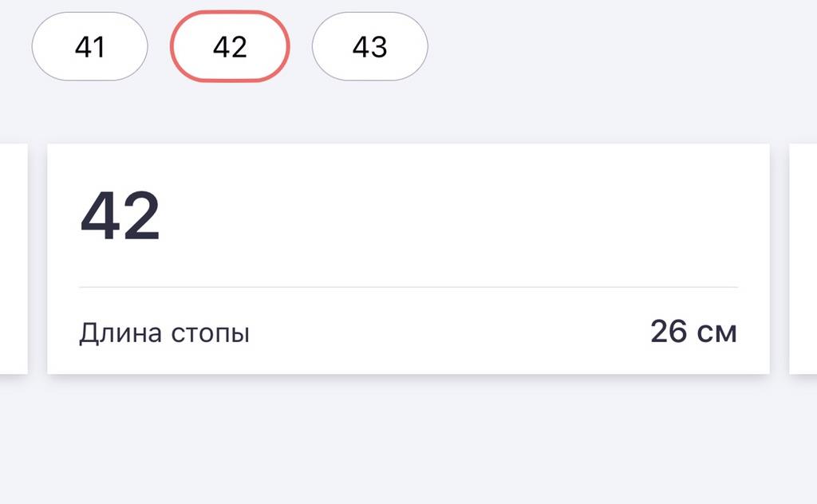
Task: Click background between the pills and the size card
Action: point(408,112)
